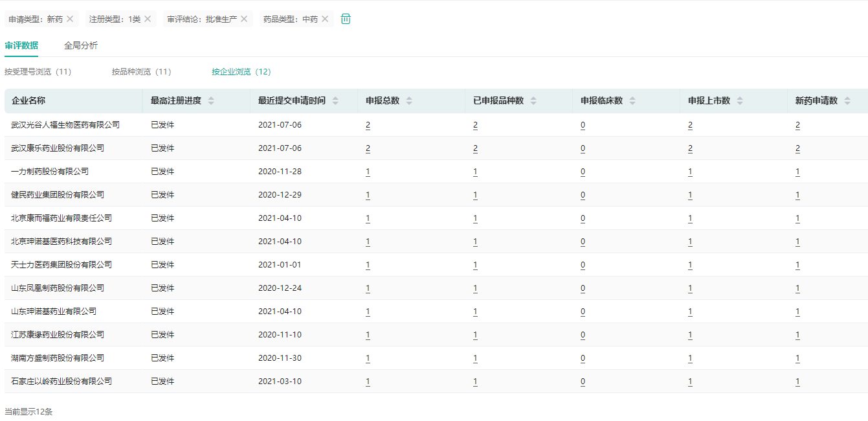Sort by 新药申请数 column
Screen dimensions: 868x421
(847, 101)
